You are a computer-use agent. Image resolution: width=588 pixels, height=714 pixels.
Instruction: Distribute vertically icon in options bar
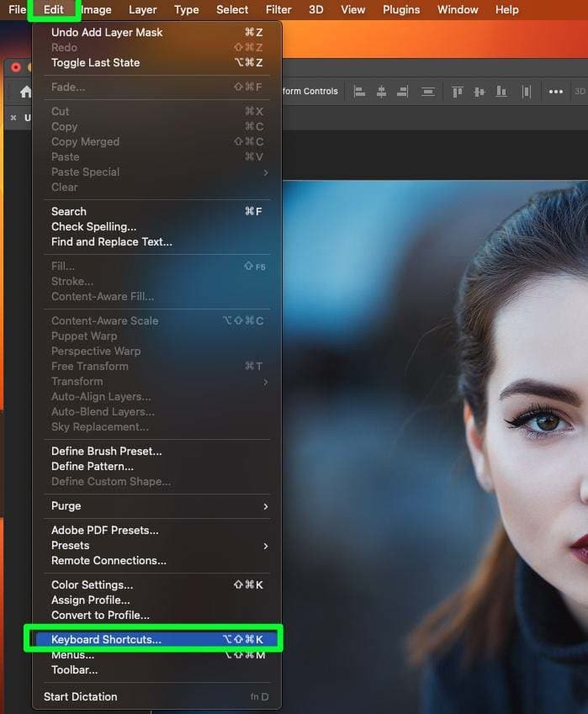(x=427, y=92)
